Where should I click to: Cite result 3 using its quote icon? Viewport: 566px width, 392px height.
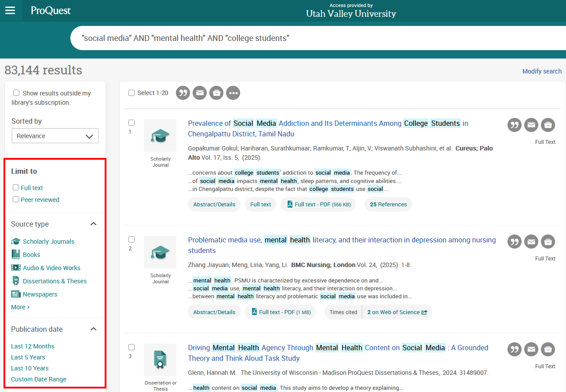515,349
